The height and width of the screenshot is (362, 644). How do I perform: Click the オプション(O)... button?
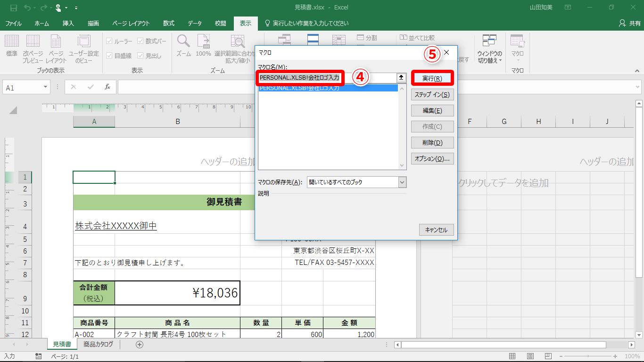pyautogui.click(x=432, y=158)
